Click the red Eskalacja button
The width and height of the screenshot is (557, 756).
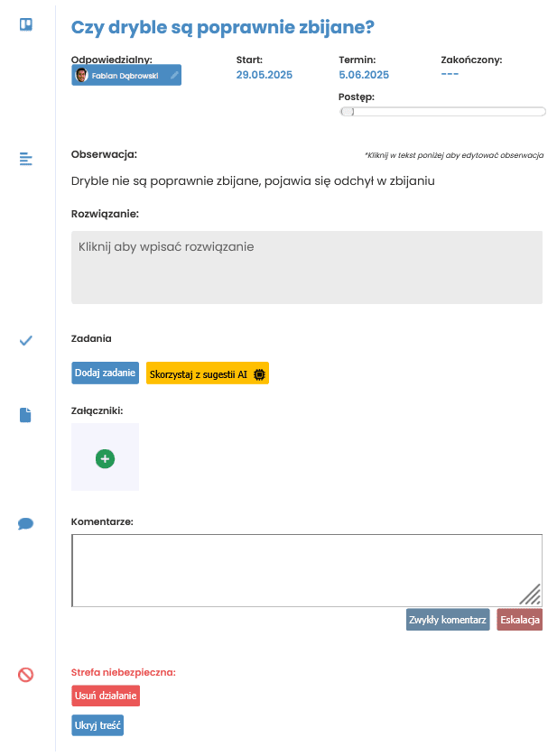coord(520,620)
